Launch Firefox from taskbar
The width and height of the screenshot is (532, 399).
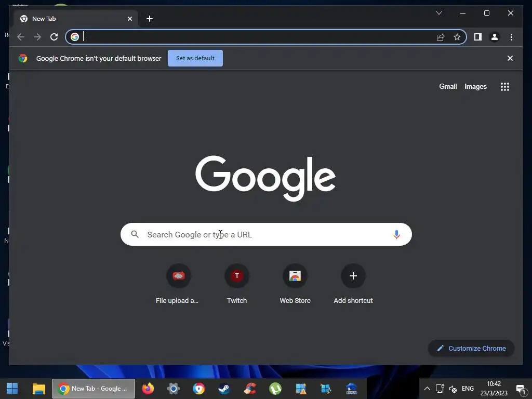coord(148,389)
